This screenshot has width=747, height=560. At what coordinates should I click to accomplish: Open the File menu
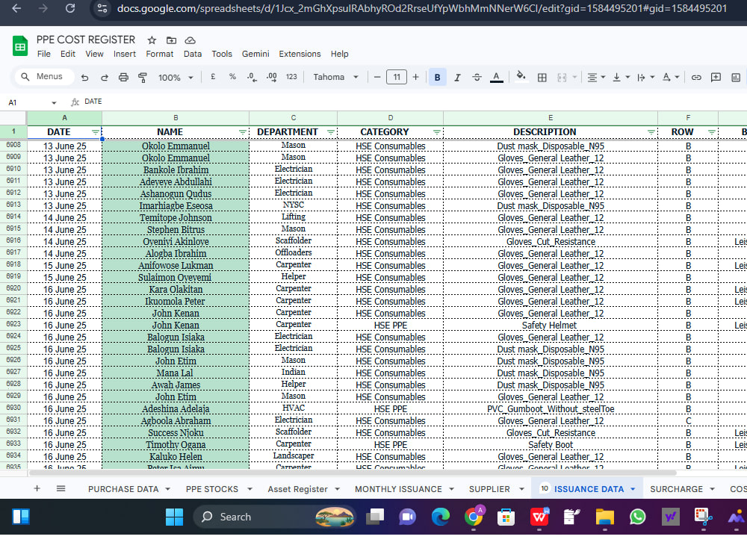point(44,54)
